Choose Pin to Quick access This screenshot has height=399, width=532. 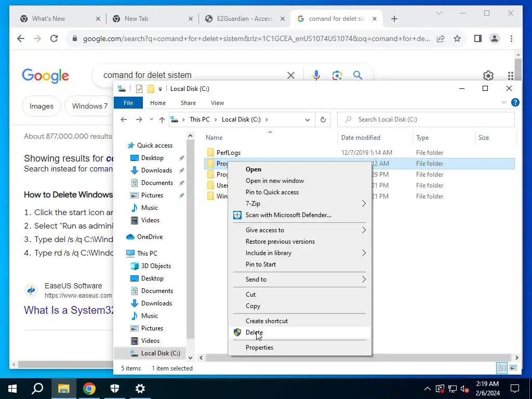[x=272, y=192]
